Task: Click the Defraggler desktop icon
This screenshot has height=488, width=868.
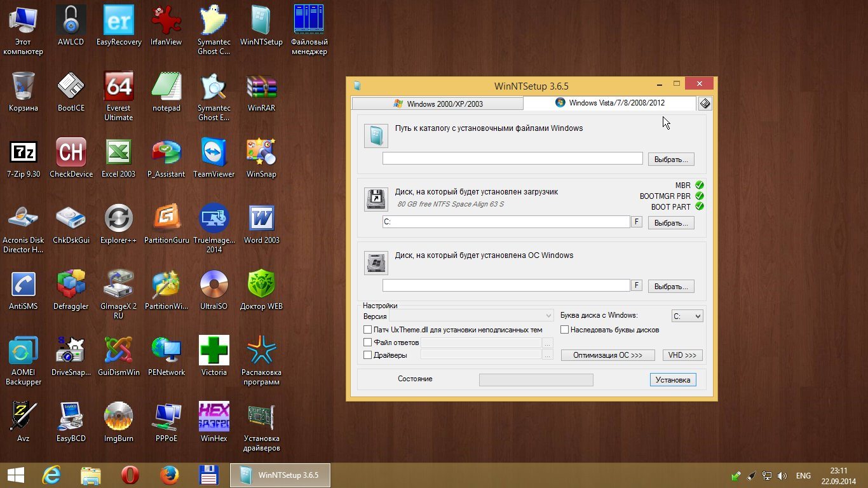Action: [x=71, y=290]
